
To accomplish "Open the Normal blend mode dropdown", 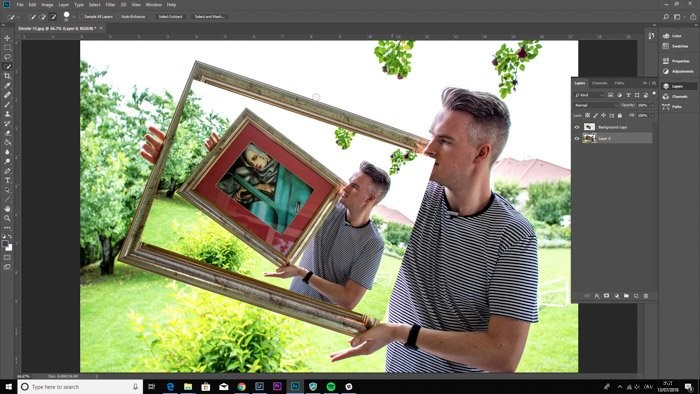I will [x=596, y=105].
